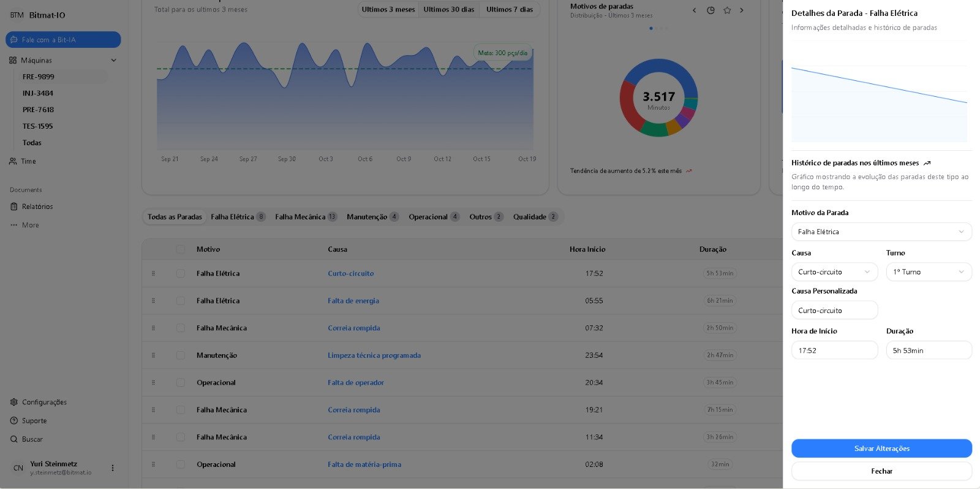Viewport: 980px width, 489px height.
Task: Select the Limpeza técnica programada row checkbox
Action: [x=180, y=355]
